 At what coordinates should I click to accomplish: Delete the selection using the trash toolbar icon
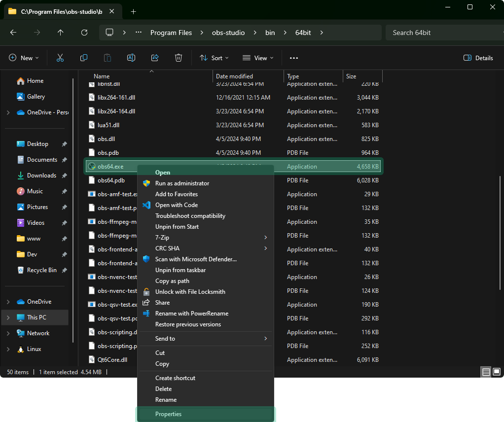pos(178,58)
